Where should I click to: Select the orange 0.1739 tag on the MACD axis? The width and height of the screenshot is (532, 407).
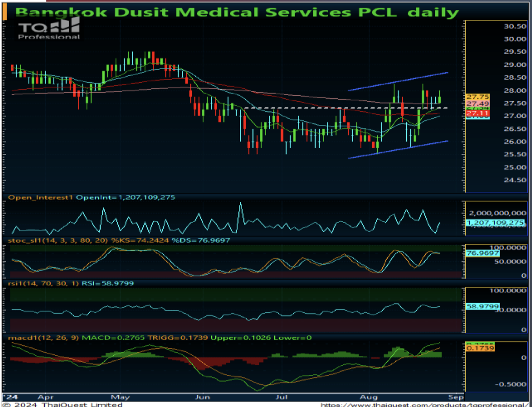coord(480,348)
